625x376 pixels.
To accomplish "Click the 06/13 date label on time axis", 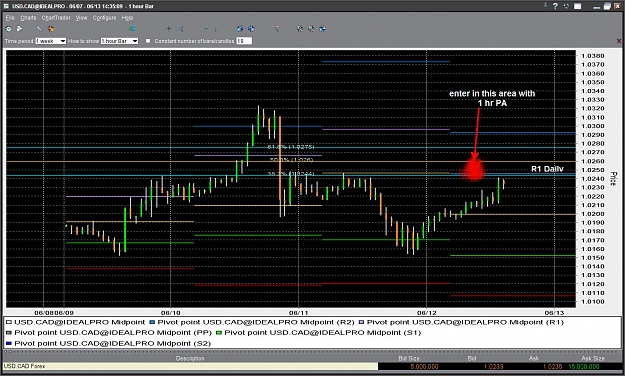I will (x=554, y=313).
